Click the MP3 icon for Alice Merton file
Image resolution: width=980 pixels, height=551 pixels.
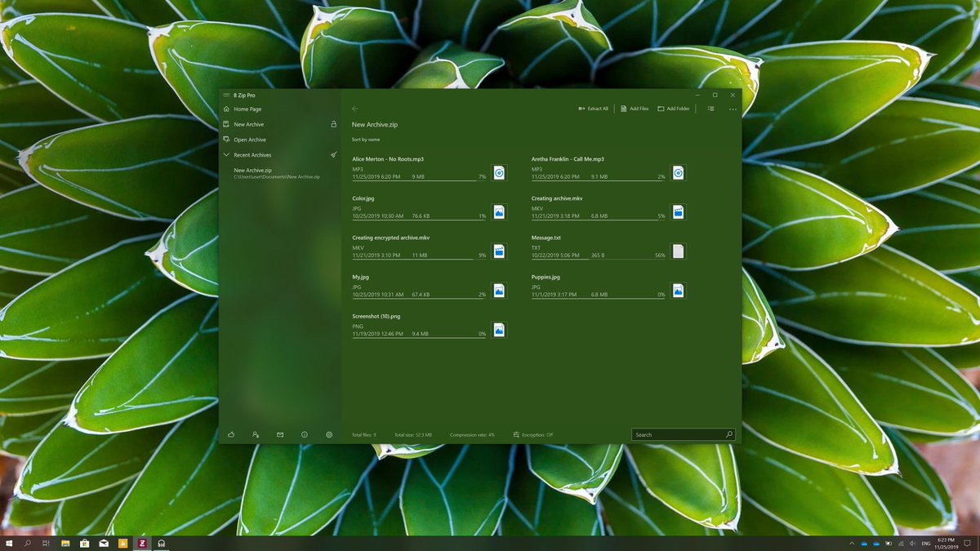pos(499,172)
